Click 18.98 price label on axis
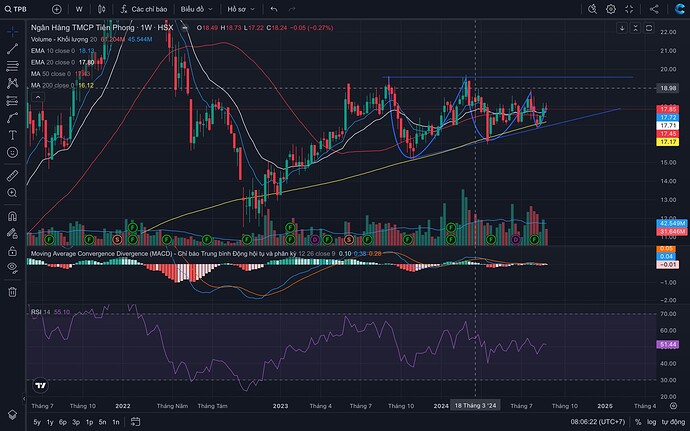 668,88
